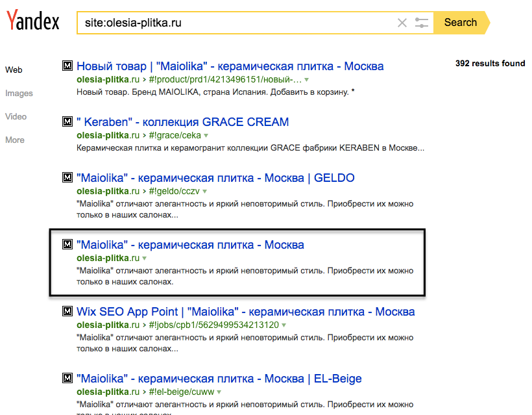The height and width of the screenshot is (415, 532).
Task: Open the Maiolika GELDO result title
Action: click(x=215, y=178)
